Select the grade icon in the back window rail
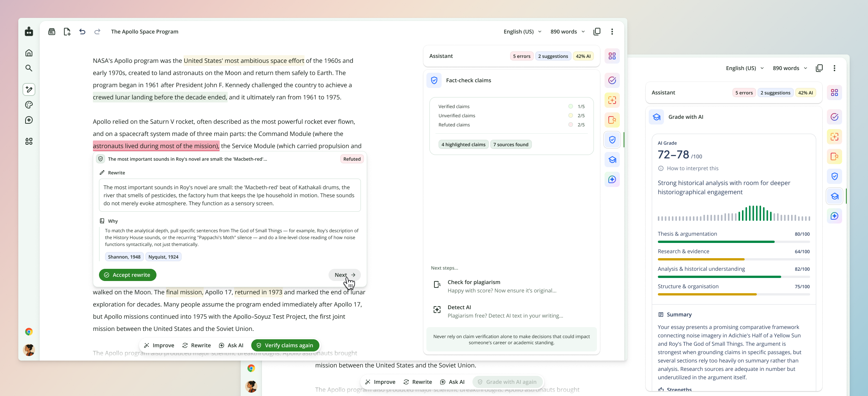The image size is (868, 396). tap(834, 196)
